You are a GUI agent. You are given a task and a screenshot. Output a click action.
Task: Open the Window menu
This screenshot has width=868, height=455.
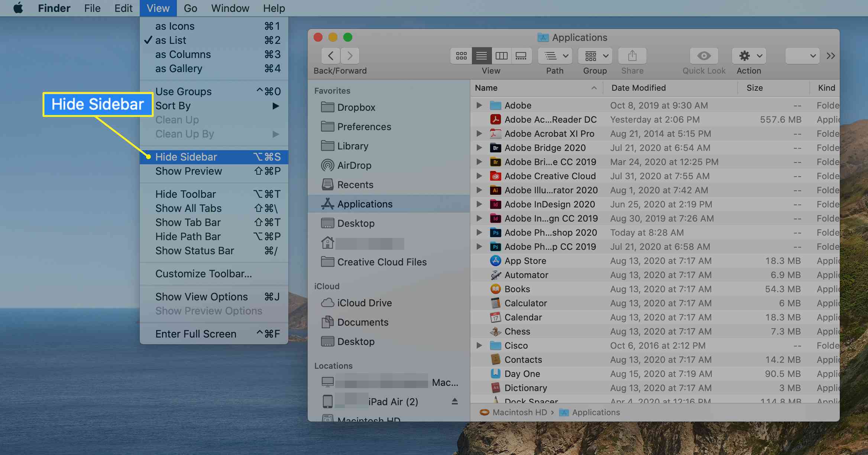pyautogui.click(x=230, y=8)
